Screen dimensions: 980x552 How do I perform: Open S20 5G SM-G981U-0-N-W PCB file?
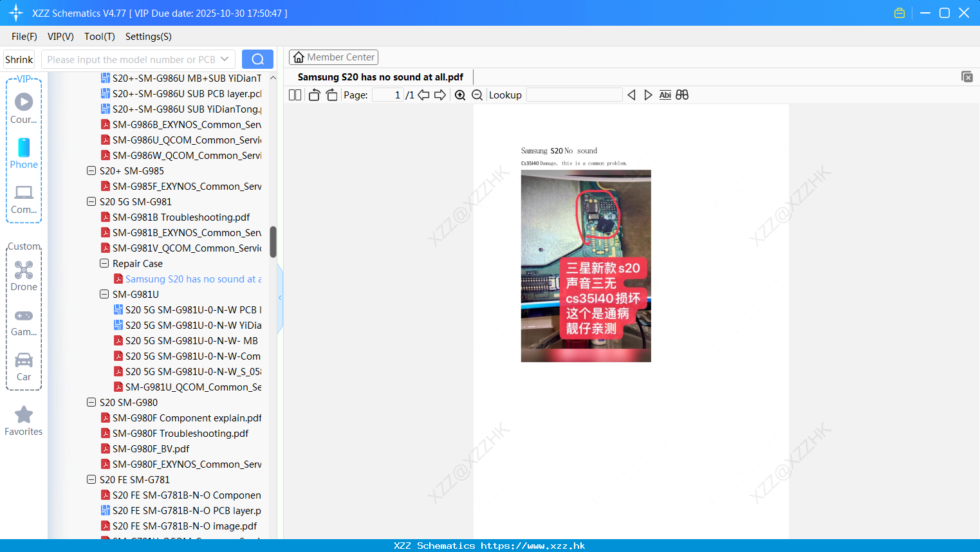187,310
